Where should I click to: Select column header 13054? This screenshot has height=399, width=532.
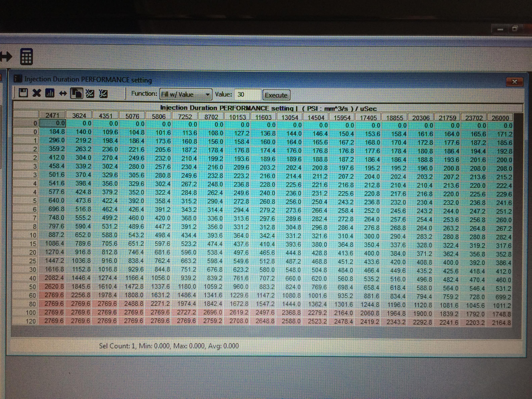point(290,117)
